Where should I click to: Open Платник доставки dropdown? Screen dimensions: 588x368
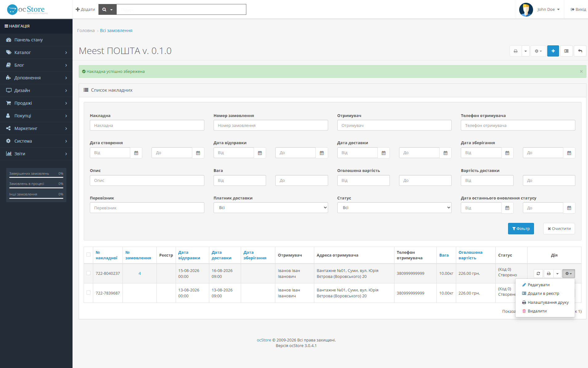271,208
